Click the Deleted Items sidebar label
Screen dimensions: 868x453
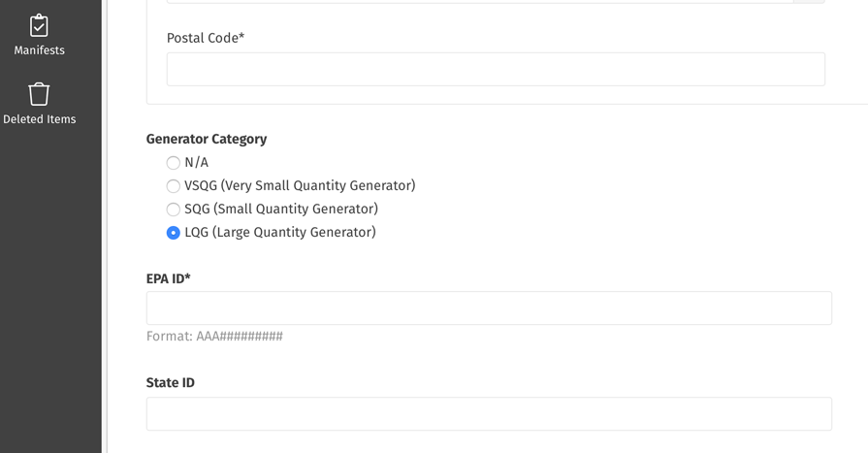[x=40, y=119]
